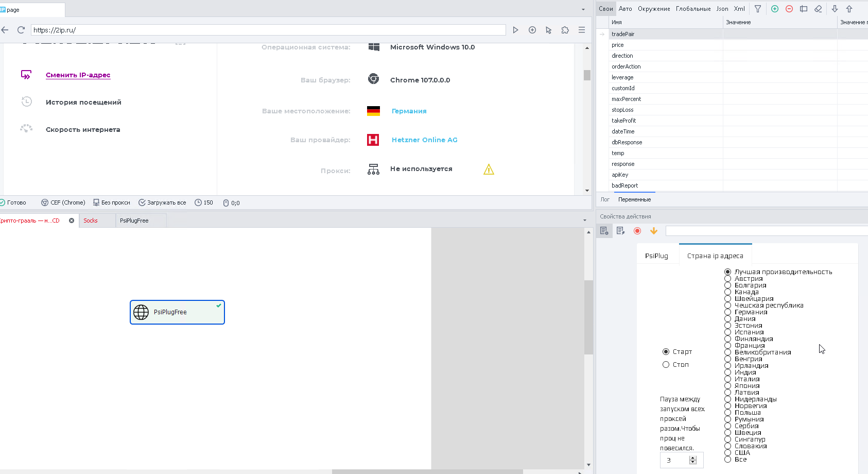The height and width of the screenshot is (474, 868).
Task: Click the project canvas horizontal scrollbar thumb
Action: tap(427, 471)
